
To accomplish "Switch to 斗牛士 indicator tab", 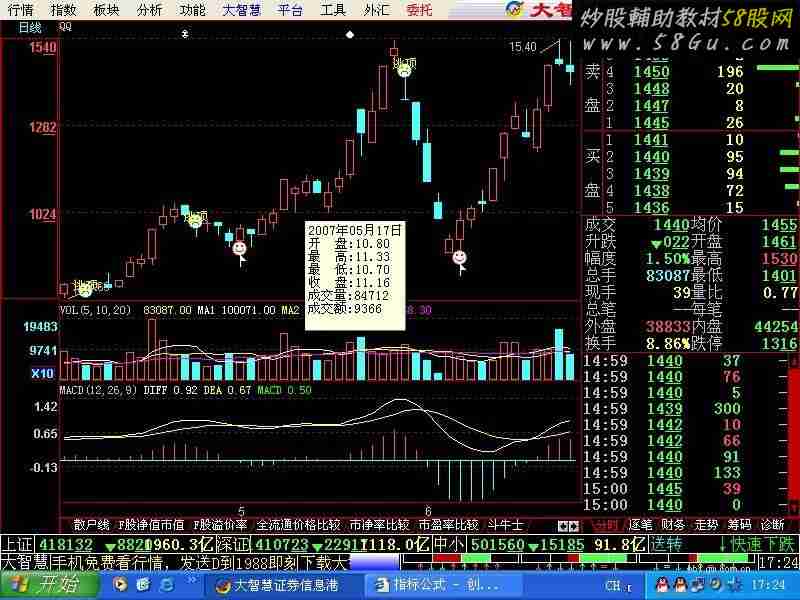I will [506, 524].
